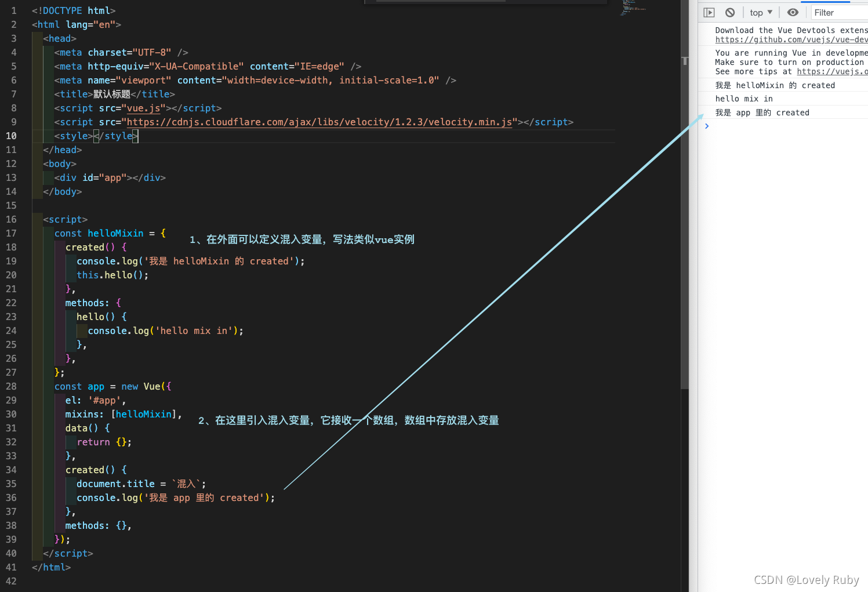Click the closing '</script>' tag line
Viewport: 868px width, 592px height.
click(68, 553)
